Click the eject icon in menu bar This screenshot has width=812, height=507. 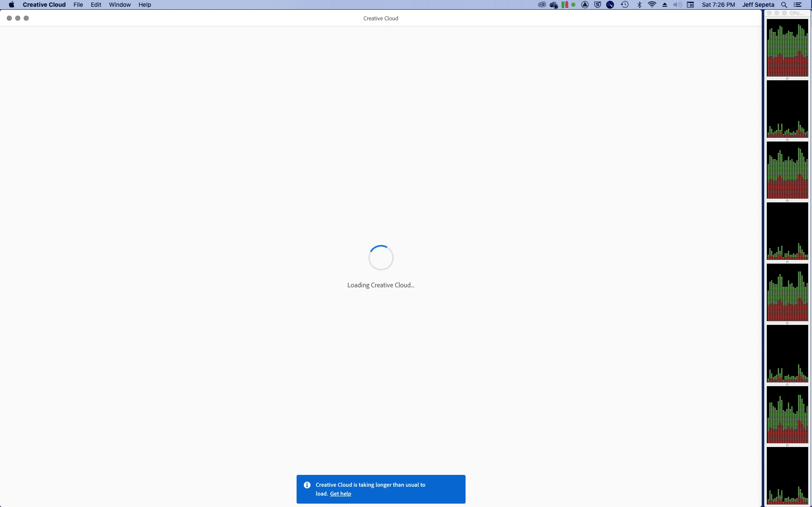pos(665,5)
